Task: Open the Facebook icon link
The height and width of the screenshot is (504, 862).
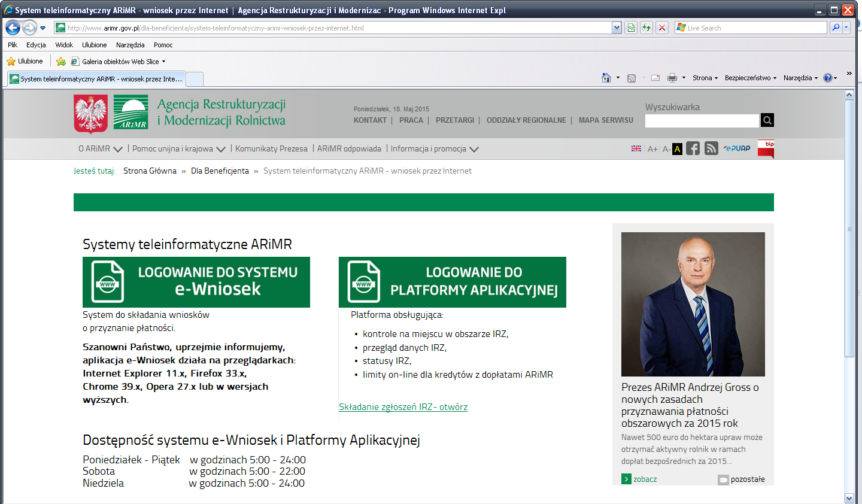Action: pos(693,148)
